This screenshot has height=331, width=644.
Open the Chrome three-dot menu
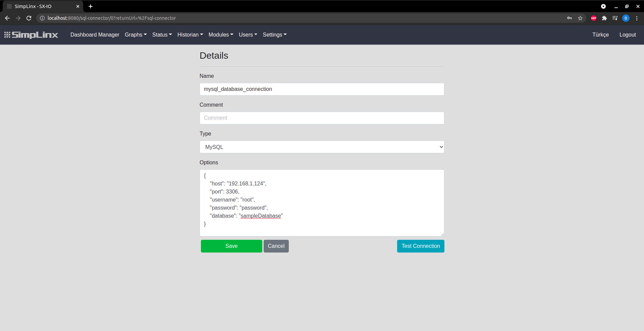(637, 18)
